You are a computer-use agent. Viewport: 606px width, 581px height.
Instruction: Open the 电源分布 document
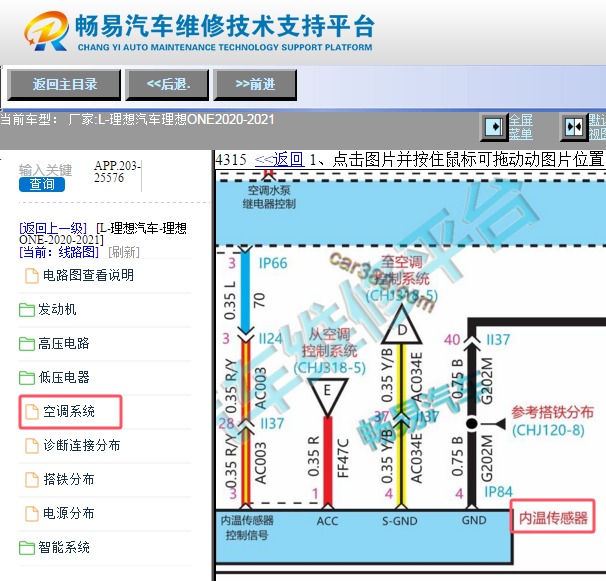point(69,514)
